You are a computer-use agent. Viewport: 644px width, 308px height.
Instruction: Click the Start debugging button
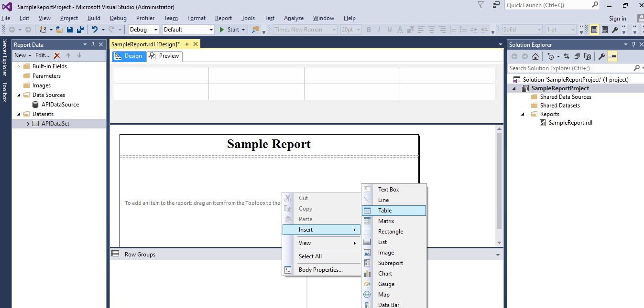pyautogui.click(x=229, y=30)
